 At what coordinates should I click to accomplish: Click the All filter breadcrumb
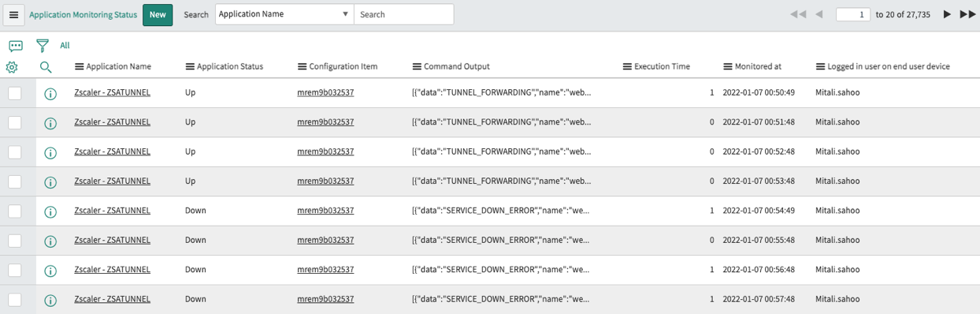(x=65, y=46)
